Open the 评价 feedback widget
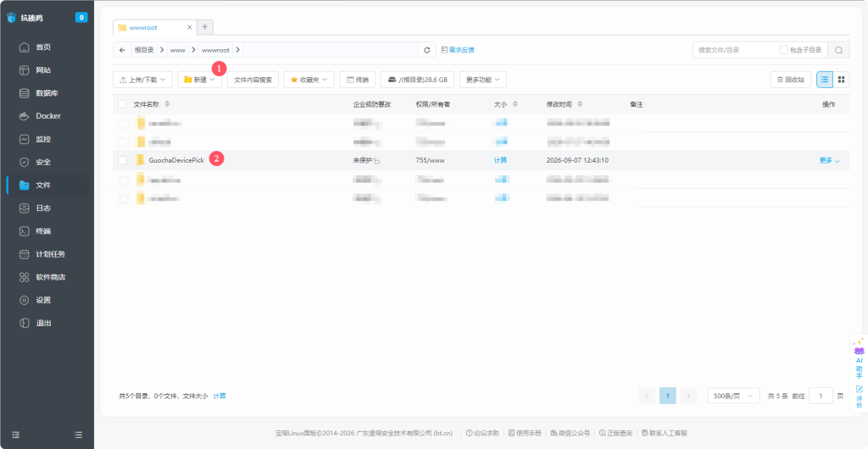Screen dimensions: 868x449 pos(860,397)
